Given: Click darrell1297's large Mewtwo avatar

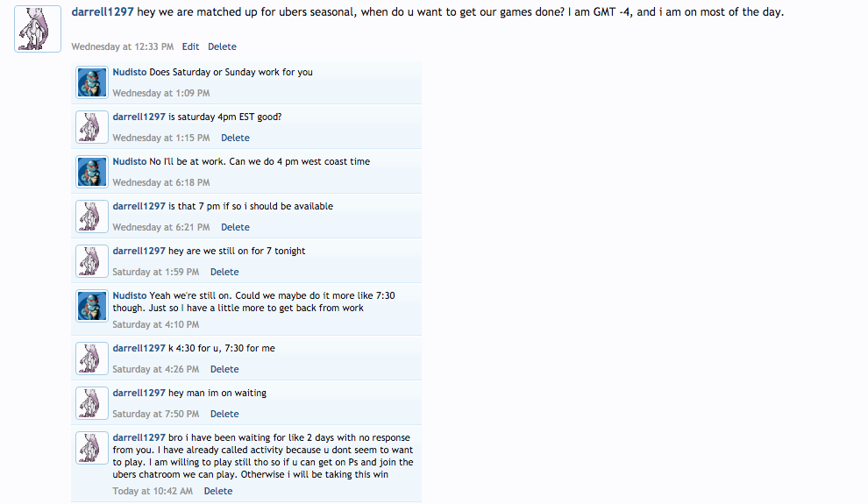Looking at the screenshot, I should coord(38,28).
